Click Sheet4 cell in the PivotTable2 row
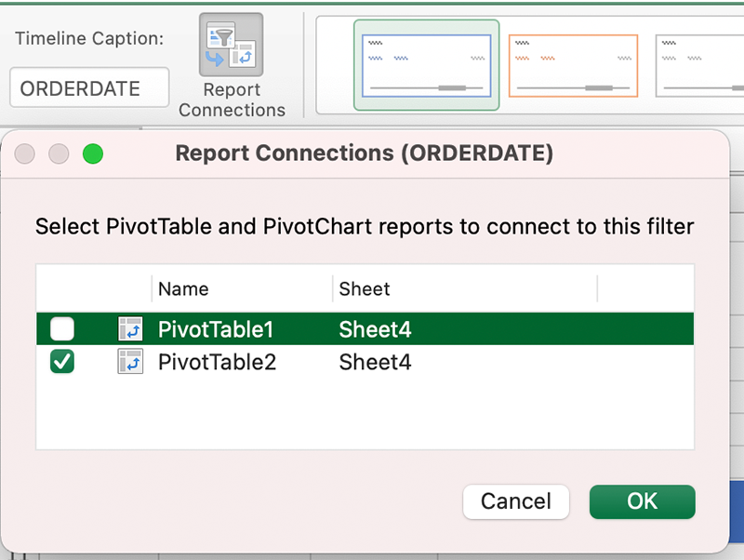 point(375,362)
